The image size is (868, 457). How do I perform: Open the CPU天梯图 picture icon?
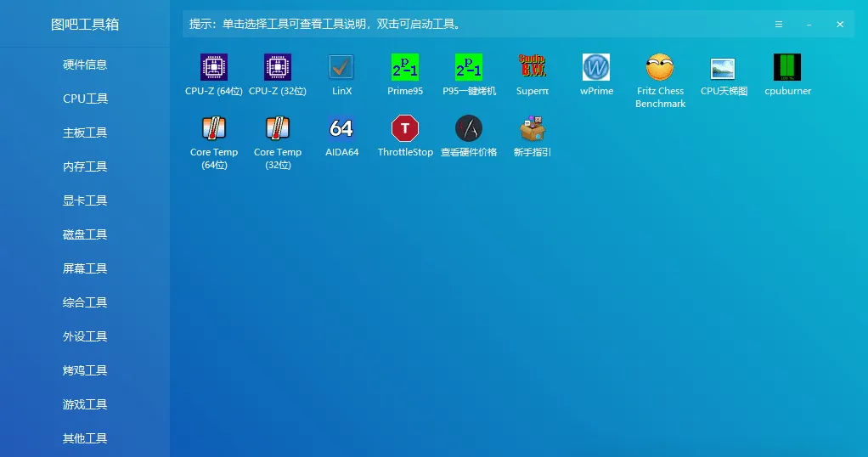pos(723,69)
